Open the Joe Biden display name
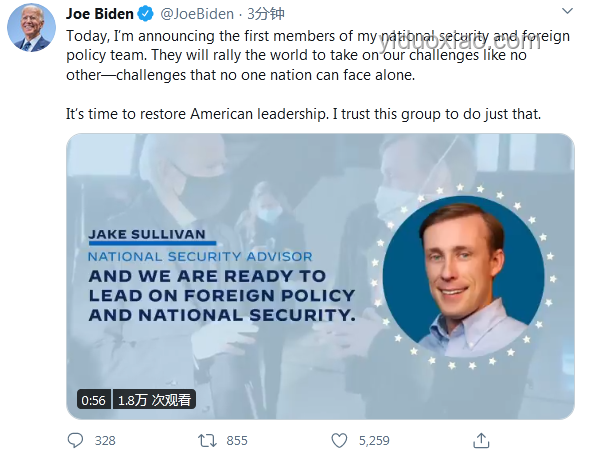This screenshot has height=459, width=590. coord(100,14)
